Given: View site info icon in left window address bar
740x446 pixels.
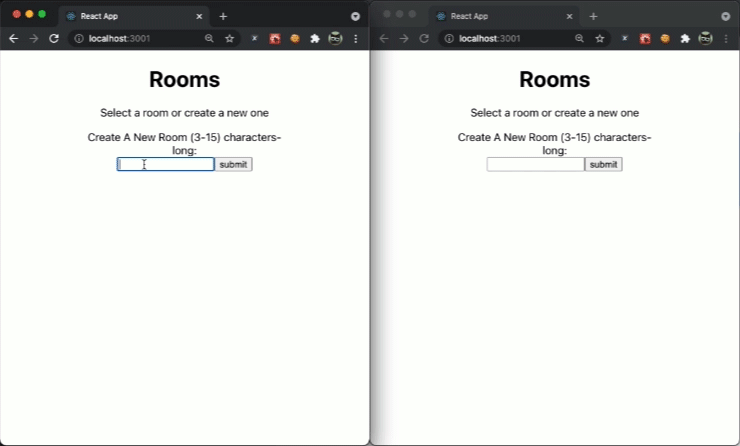Looking at the screenshot, I should coord(79,39).
